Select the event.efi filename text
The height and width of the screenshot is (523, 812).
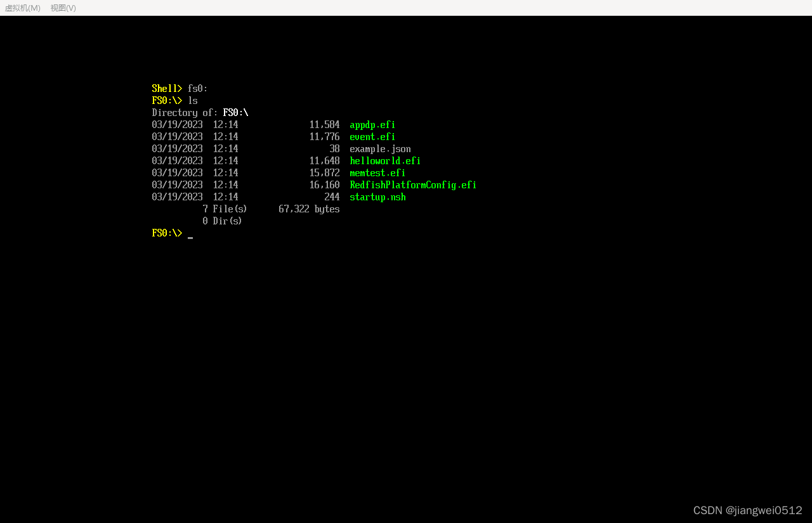(372, 136)
